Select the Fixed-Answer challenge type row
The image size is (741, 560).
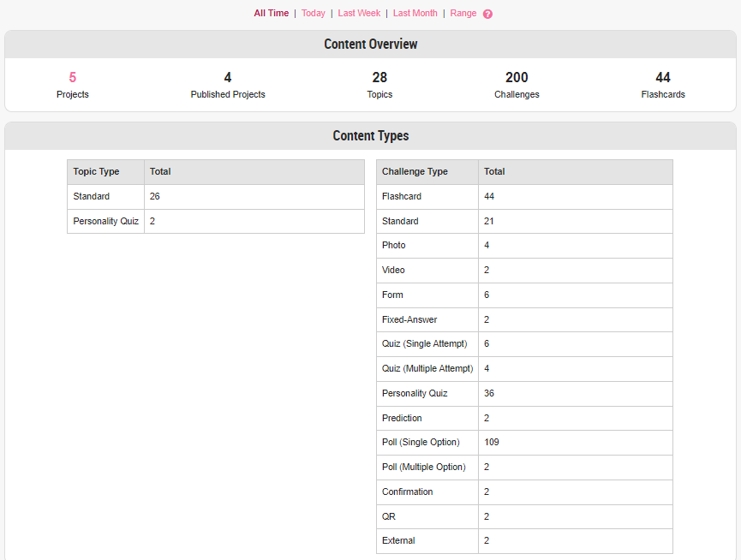click(x=524, y=319)
